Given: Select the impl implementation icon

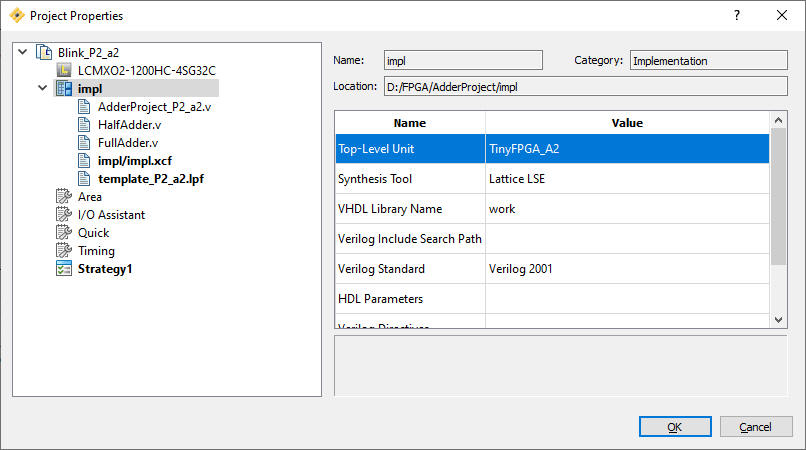Looking at the screenshot, I should [64, 88].
